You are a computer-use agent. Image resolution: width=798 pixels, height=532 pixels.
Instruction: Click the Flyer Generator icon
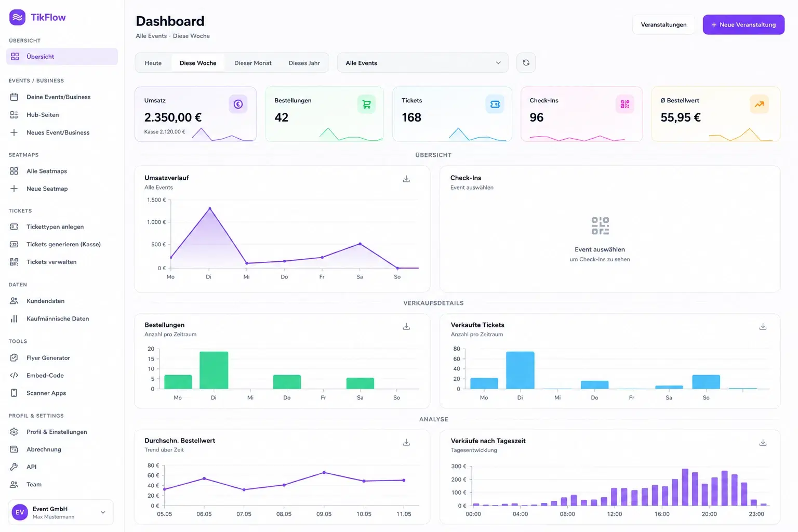(x=14, y=357)
